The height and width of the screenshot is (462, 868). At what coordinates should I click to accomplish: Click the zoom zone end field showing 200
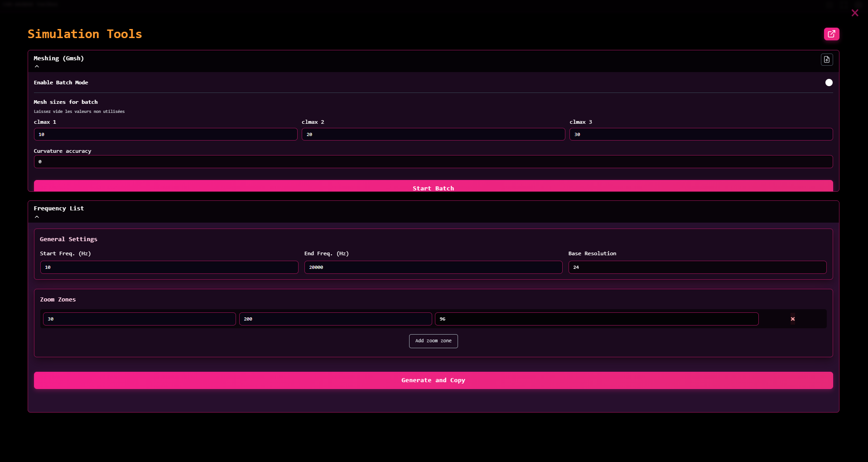click(335, 319)
